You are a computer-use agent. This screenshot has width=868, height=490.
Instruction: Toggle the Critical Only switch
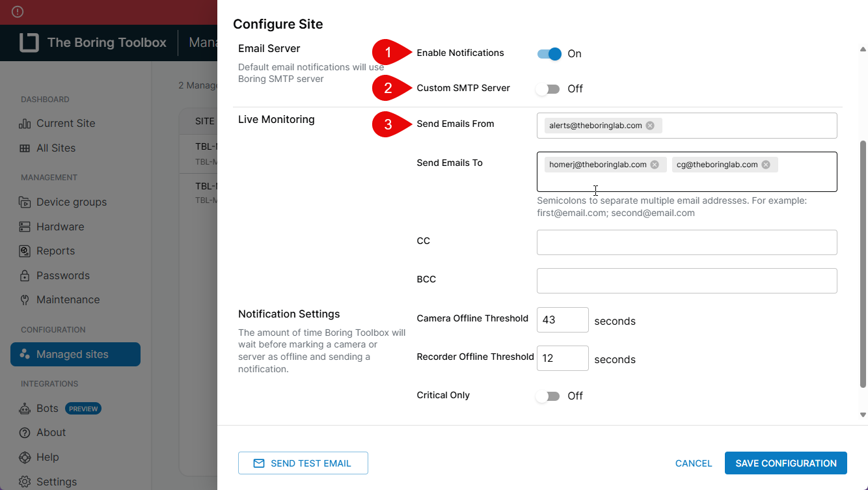(x=548, y=396)
